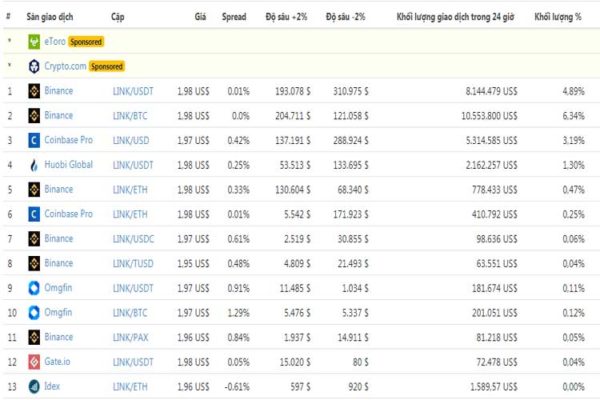
Task: Select the 6,34% volume share cell
Action: coord(573,116)
